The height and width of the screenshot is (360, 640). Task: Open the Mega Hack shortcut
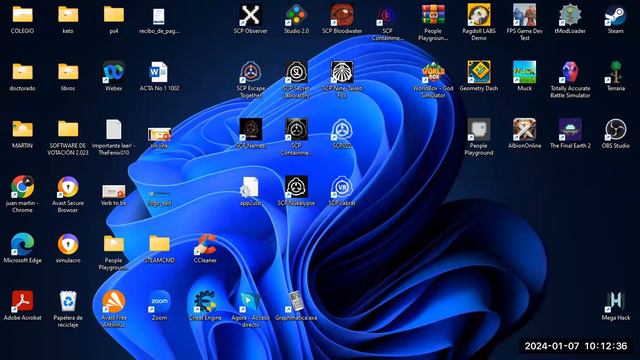click(616, 301)
